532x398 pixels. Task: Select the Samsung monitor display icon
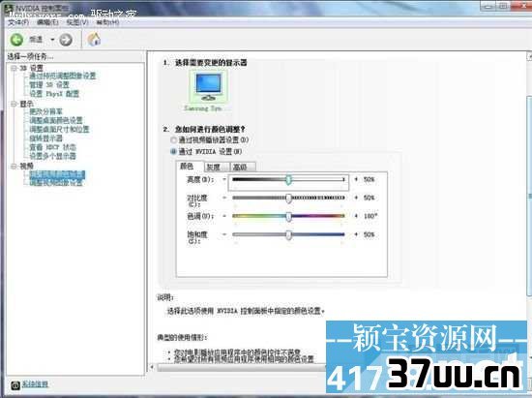pyautogui.click(x=208, y=87)
